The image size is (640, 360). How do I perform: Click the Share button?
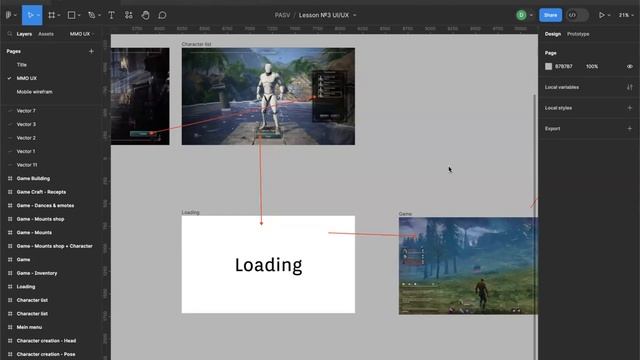550,15
